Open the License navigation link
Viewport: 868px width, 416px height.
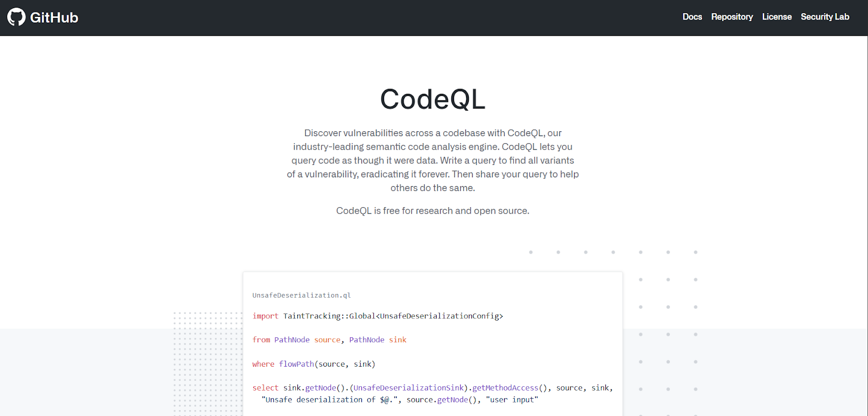777,17
